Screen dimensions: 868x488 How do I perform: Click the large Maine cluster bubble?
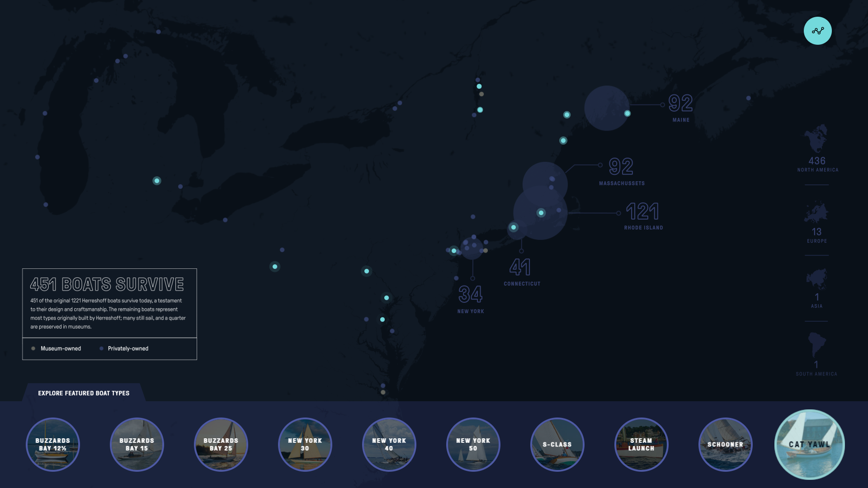pyautogui.click(x=607, y=108)
